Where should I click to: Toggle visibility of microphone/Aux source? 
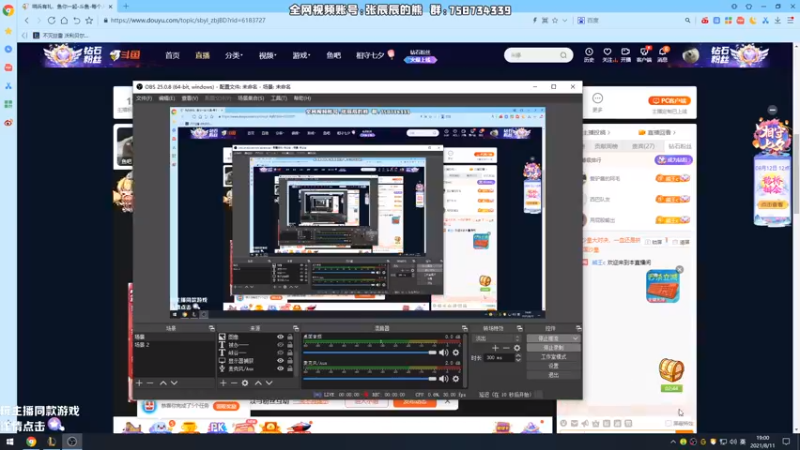[x=280, y=368]
